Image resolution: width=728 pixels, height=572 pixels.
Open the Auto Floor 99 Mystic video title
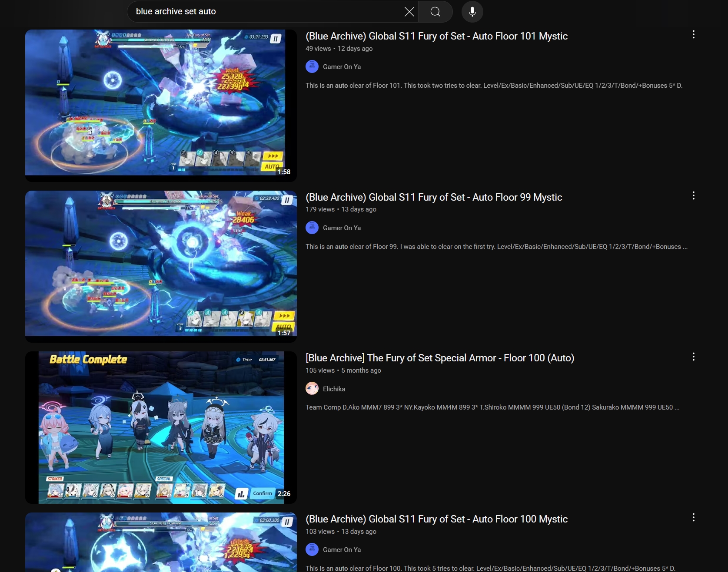pos(434,197)
